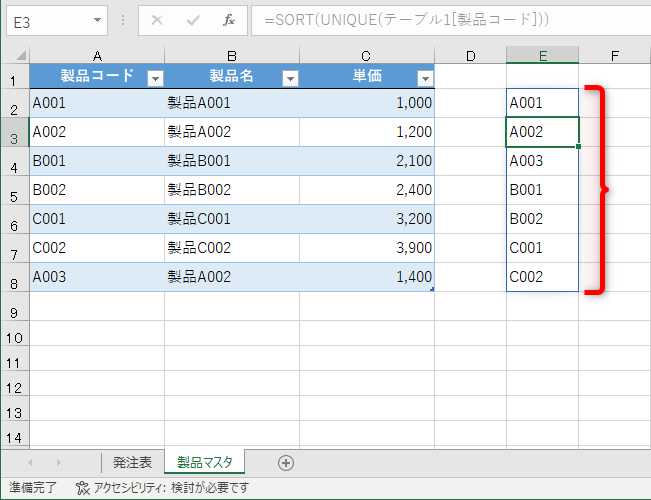The image size is (651, 500).
Task: Open the Insert Function fx dialog
Action: click(x=229, y=20)
